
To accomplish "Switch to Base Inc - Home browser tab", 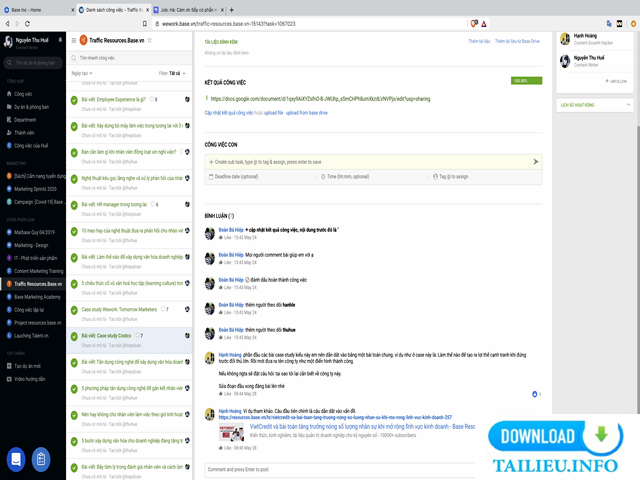I will coord(38,9).
